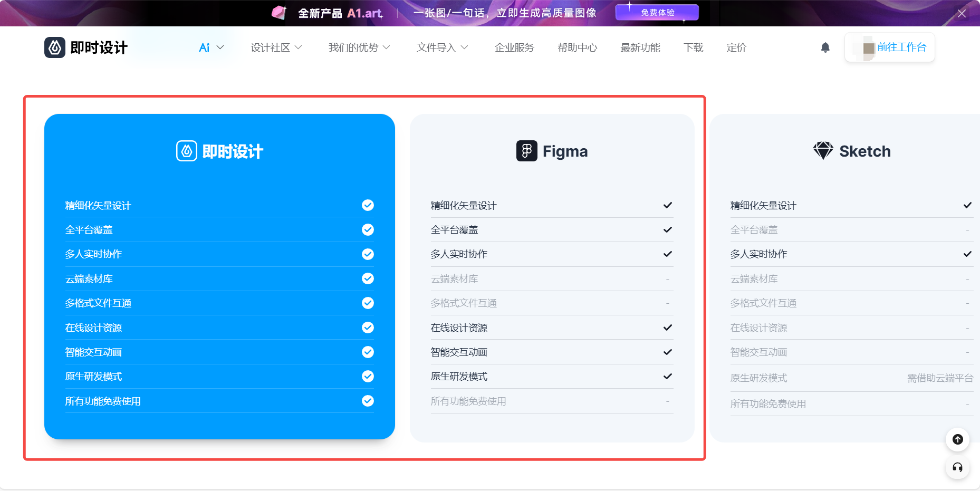
Task: Click Figma checkmark for 智能交互动画
Action: point(668,352)
